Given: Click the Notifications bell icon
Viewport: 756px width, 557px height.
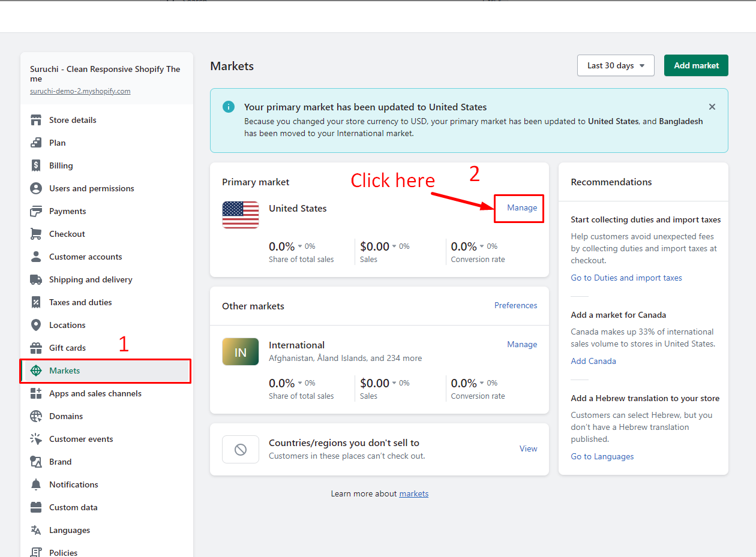Looking at the screenshot, I should pyautogui.click(x=36, y=484).
